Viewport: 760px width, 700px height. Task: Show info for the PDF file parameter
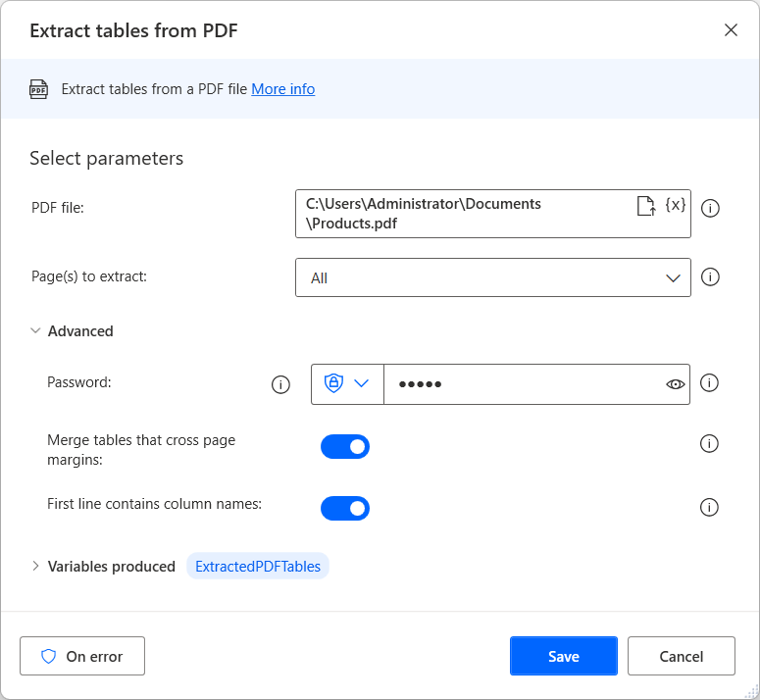tap(710, 208)
